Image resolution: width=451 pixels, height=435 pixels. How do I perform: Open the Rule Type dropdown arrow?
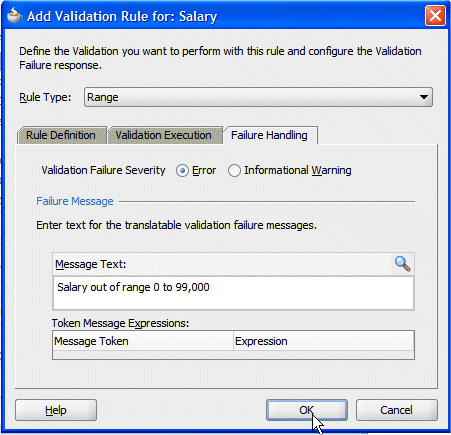tap(424, 97)
